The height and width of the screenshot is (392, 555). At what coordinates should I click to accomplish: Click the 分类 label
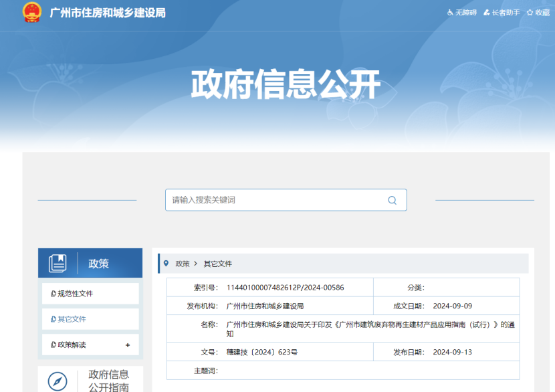tap(415, 288)
